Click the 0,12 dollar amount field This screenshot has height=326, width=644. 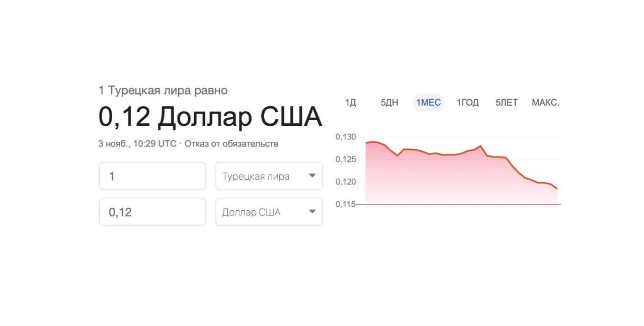coord(152,212)
